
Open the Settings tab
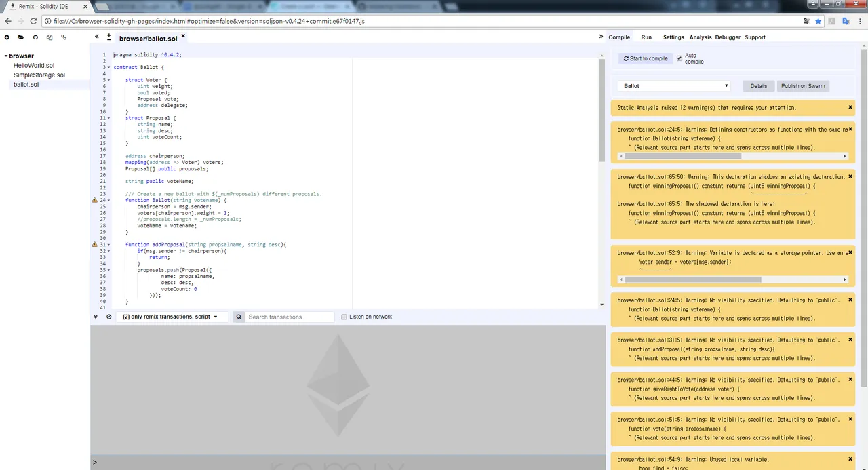pyautogui.click(x=673, y=37)
